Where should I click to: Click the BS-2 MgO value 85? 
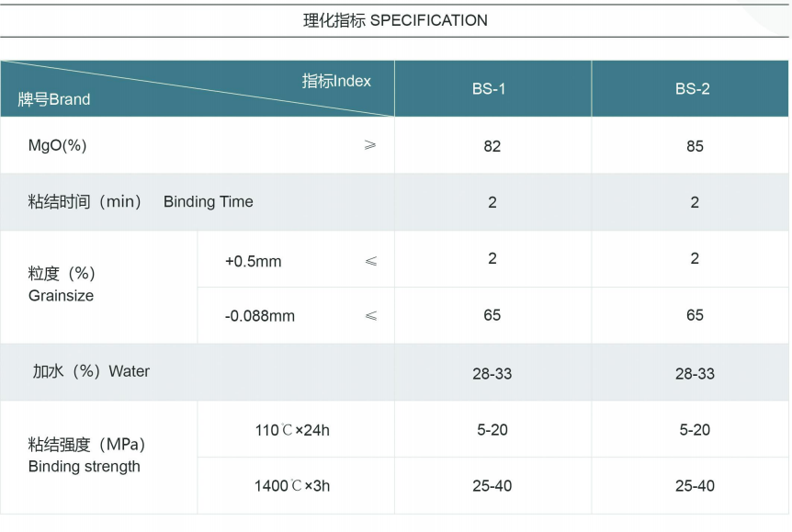(x=695, y=146)
